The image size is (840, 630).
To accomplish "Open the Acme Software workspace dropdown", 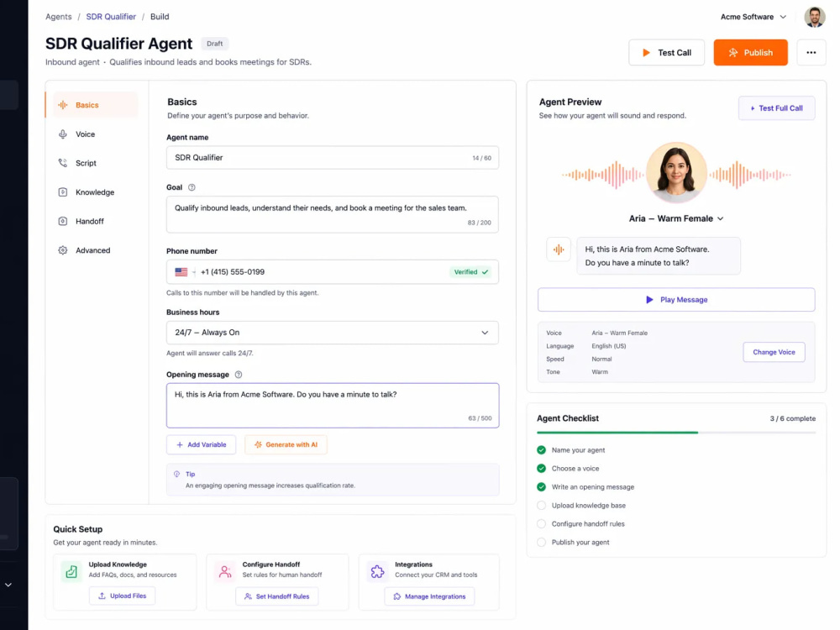I will tap(753, 17).
